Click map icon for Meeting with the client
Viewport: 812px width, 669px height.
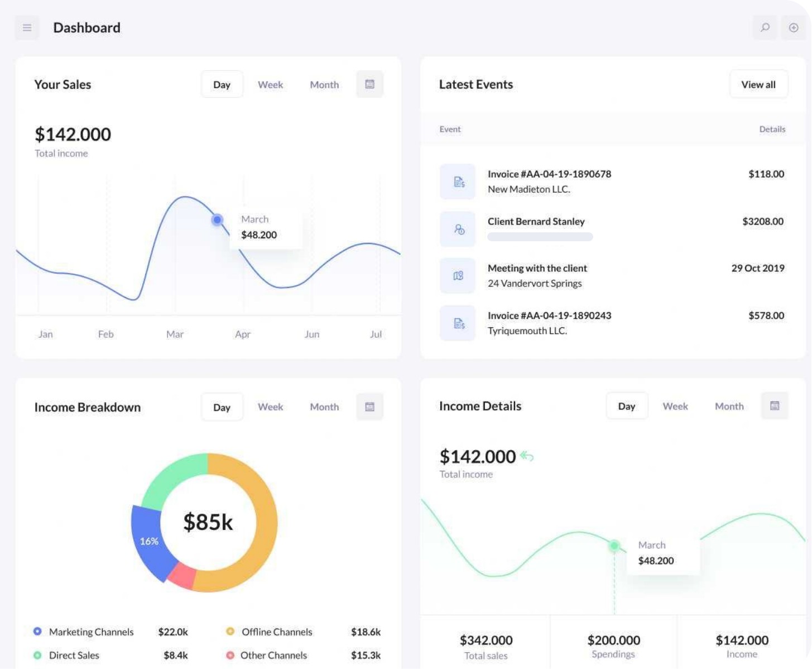[x=458, y=276]
